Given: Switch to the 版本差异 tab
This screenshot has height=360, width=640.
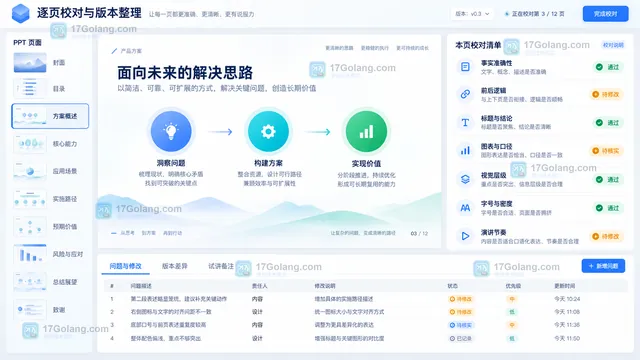Looking at the screenshot, I should coord(175,266).
